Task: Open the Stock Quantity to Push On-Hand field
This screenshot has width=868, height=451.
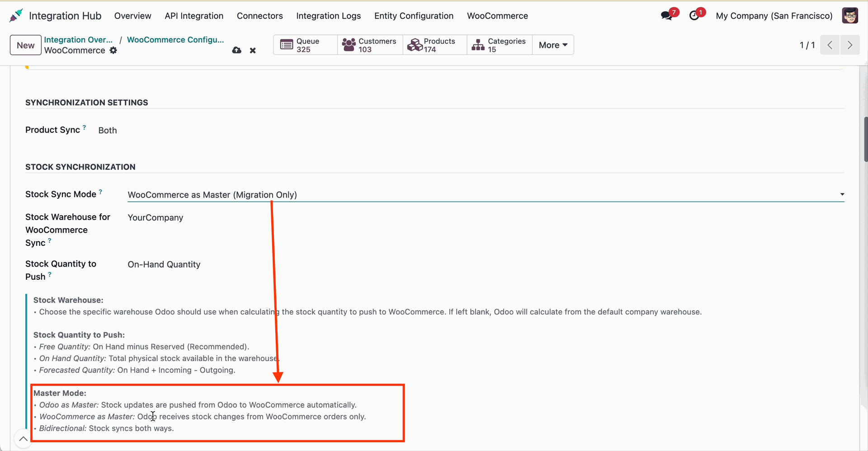Action: click(x=164, y=264)
